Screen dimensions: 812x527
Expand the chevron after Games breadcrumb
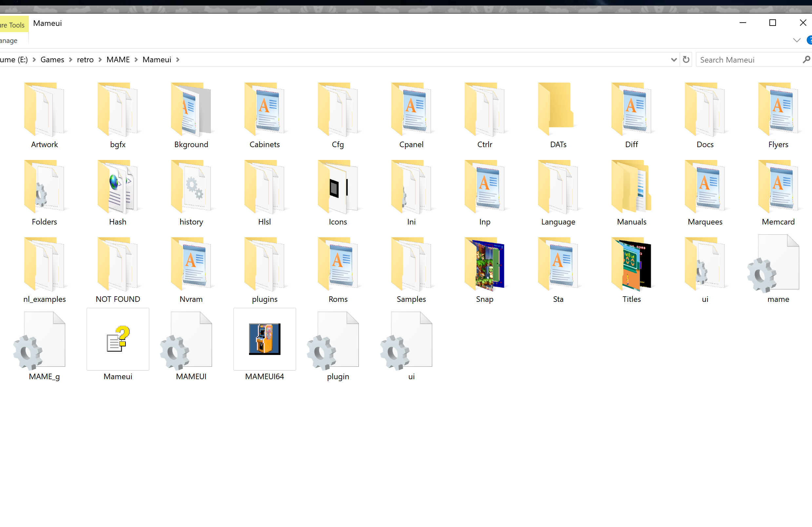(71, 60)
